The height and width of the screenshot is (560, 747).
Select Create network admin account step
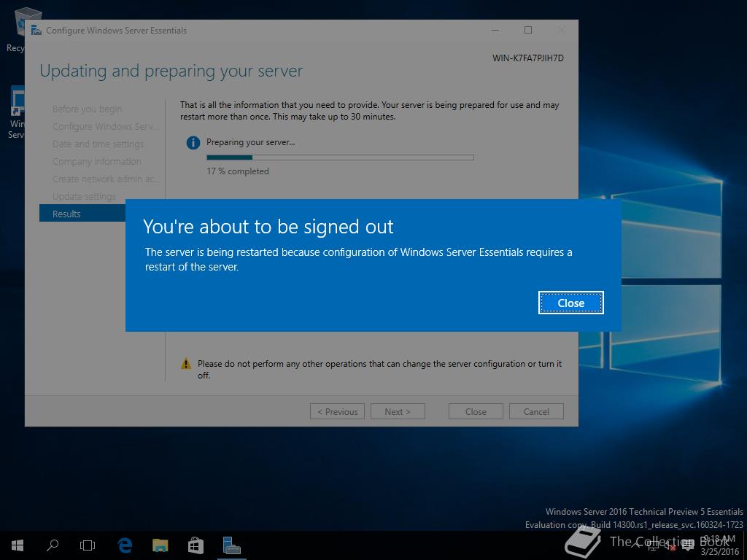[107, 179]
